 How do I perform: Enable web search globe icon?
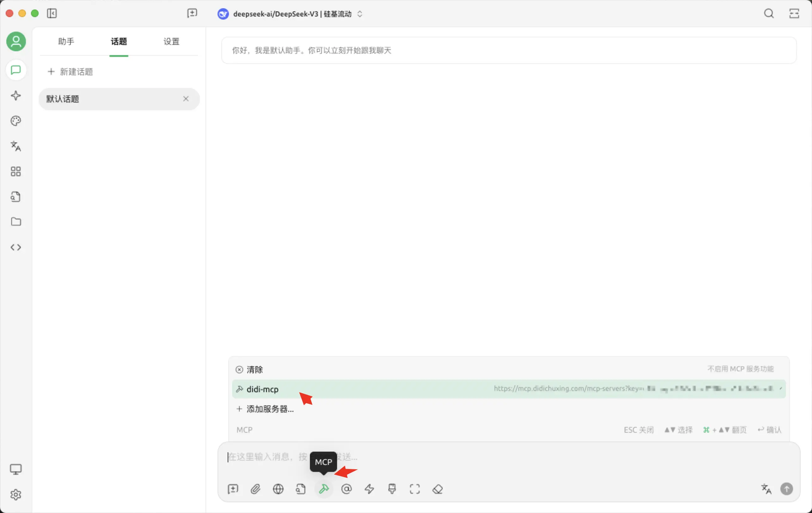(278, 489)
